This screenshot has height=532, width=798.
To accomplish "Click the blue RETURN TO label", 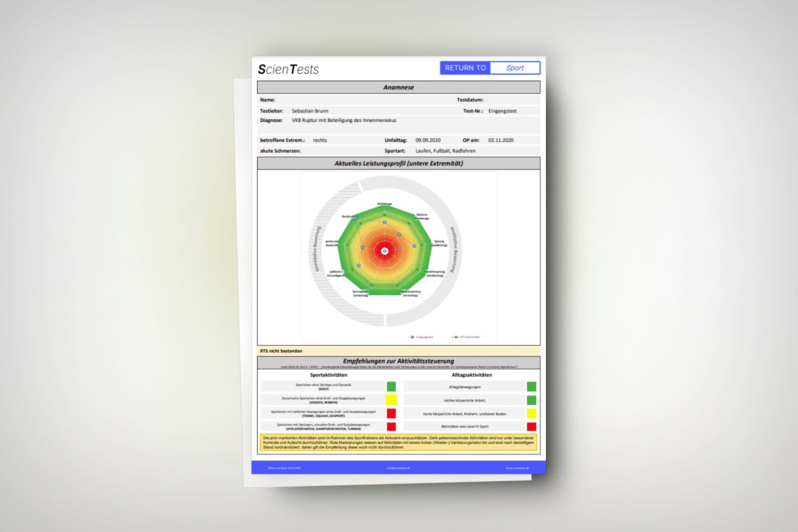I will pos(465,68).
